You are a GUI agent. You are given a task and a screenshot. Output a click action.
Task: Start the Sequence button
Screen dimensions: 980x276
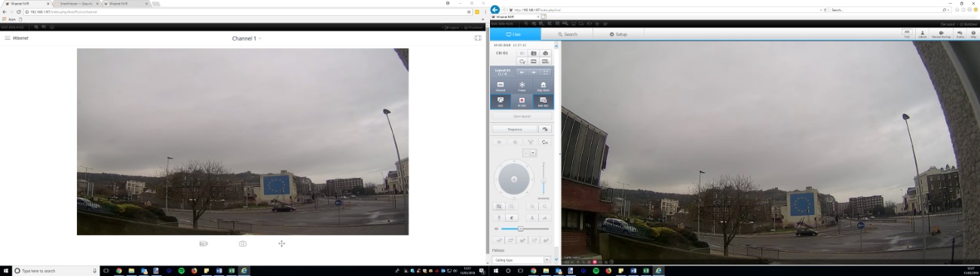515,130
